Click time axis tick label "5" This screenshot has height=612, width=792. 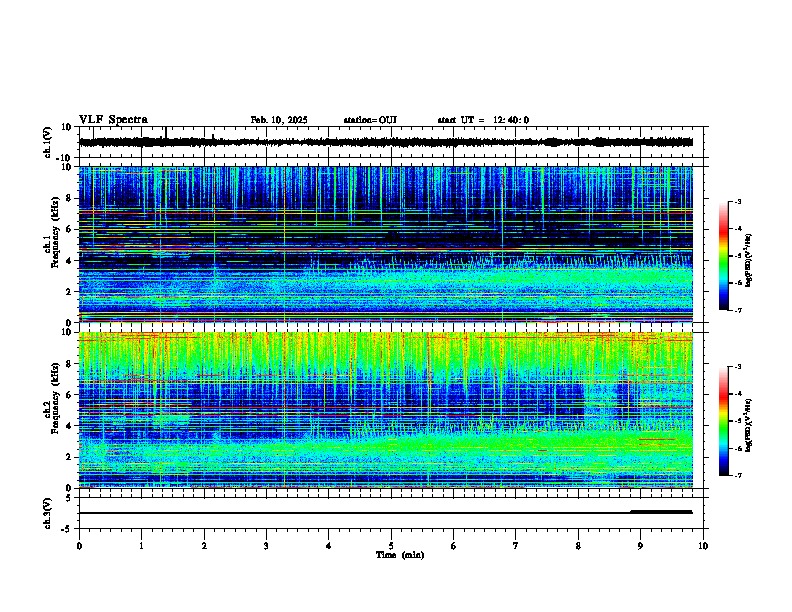391,546
